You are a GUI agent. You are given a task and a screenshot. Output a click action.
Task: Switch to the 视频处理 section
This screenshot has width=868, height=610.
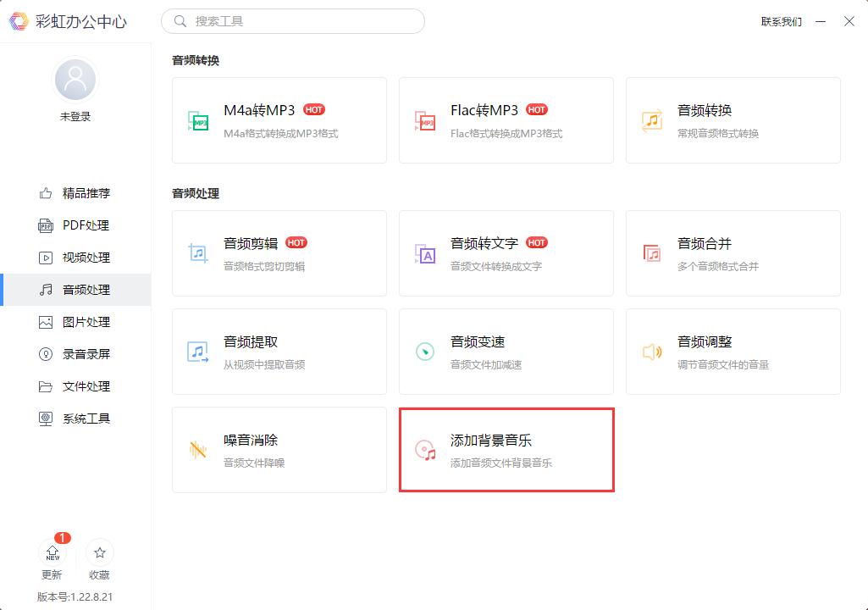tap(75, 257)
